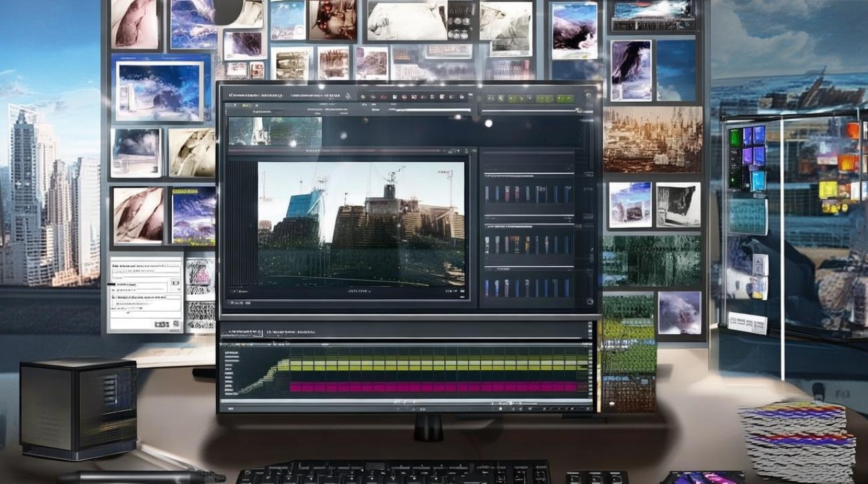Click the red icon in the top toolbar
Image resolution: width=868 pixels, height=484 pixels.
[x=384, y=97]
